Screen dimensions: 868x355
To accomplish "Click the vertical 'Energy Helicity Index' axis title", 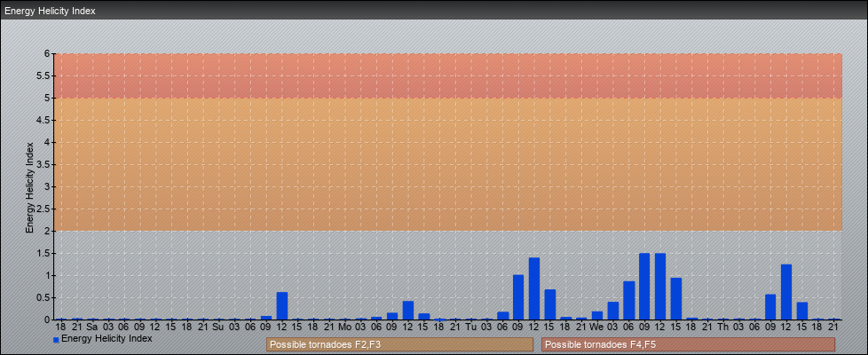I will (x=29, y=187).
